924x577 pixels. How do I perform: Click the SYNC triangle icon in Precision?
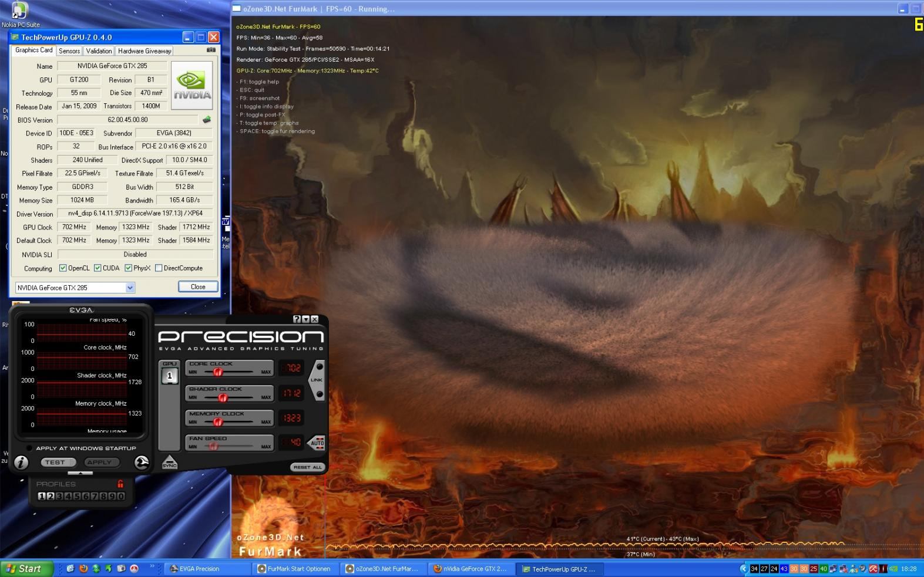(169, 463)
